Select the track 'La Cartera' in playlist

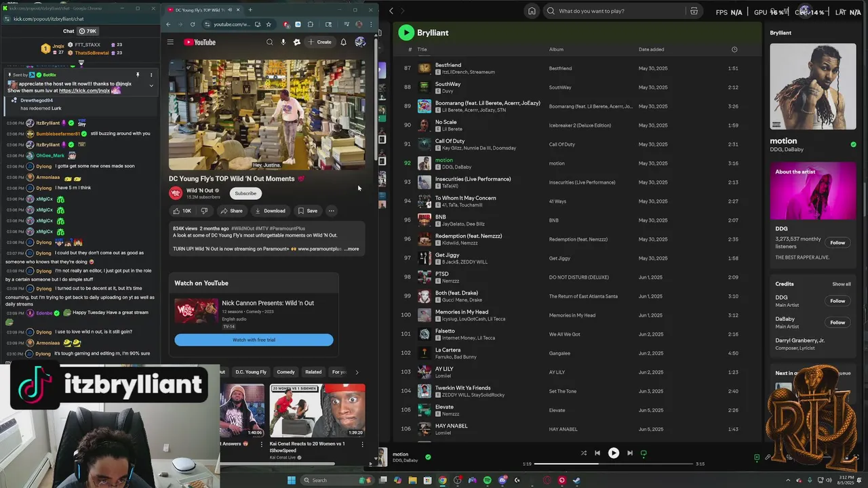[577, 353]
